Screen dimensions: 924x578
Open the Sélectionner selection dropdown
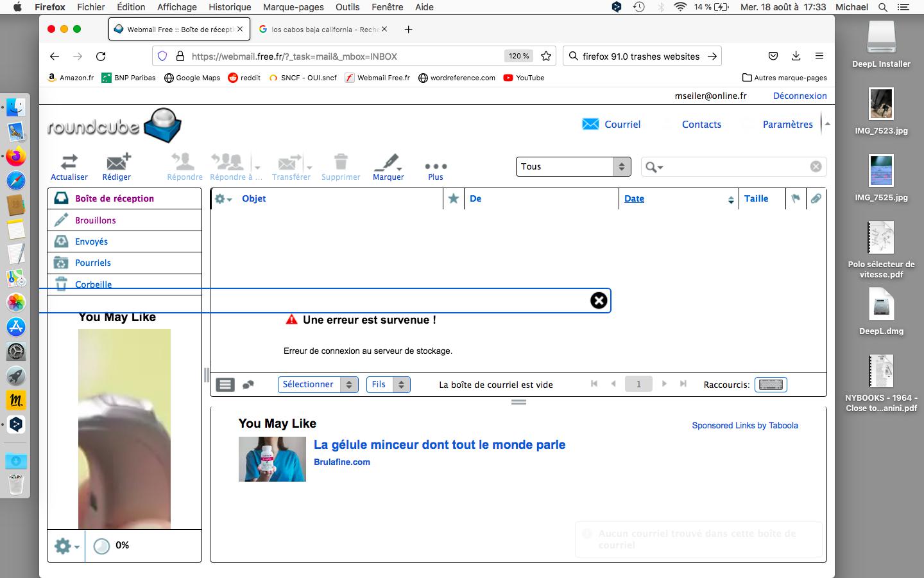[318, 384]
